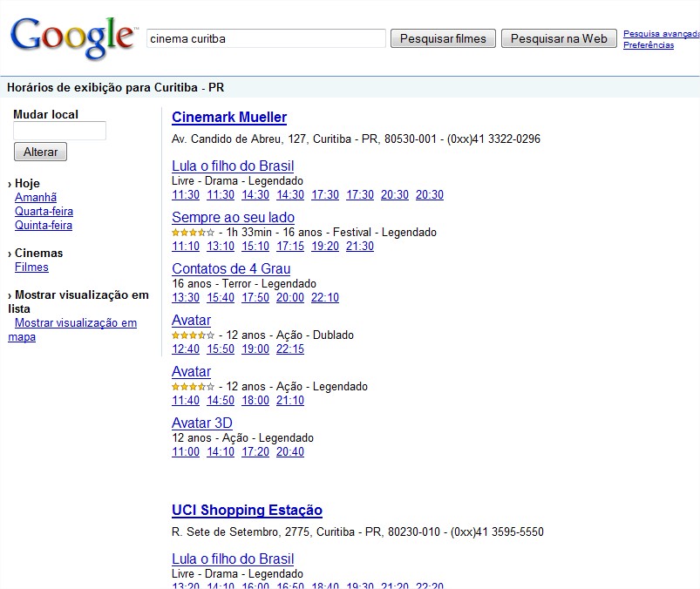This screenshot has height=589, width=700.
Task: Select 22:10 showtime for Contatos de 4 Grau
Action: (325, 297)
